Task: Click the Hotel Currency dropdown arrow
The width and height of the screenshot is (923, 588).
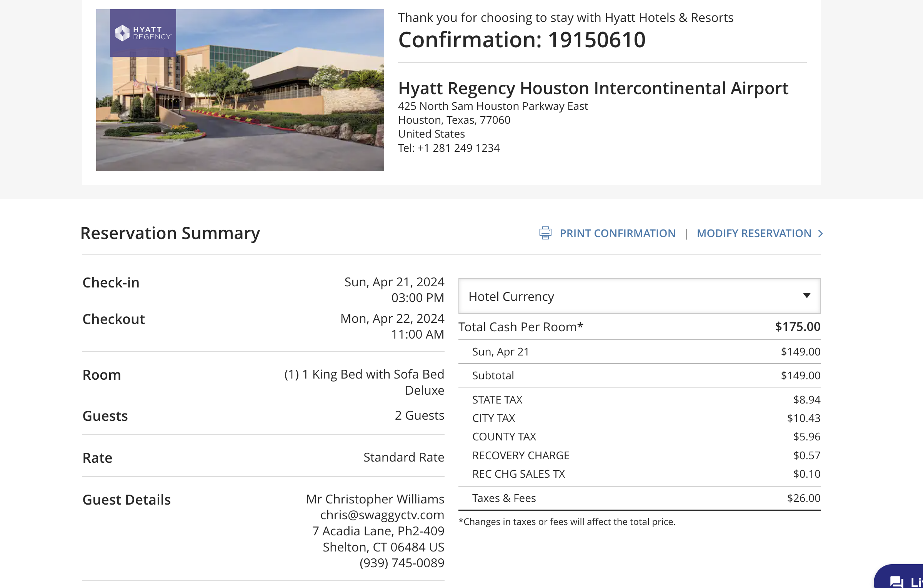Action: 806,296
